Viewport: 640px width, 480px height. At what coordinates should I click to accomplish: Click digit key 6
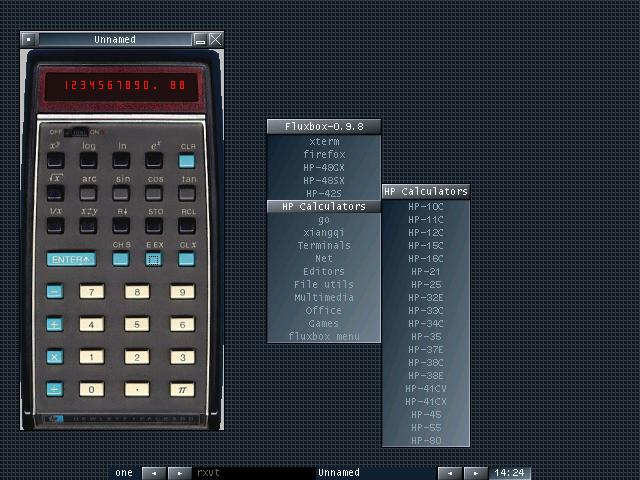[x=182, y=324]
